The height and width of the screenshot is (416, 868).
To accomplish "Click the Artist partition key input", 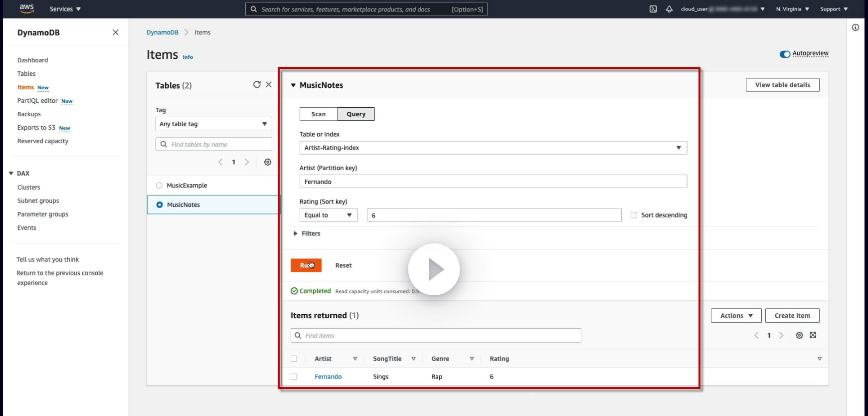I will pyautogui.click(x=493, y=182).
